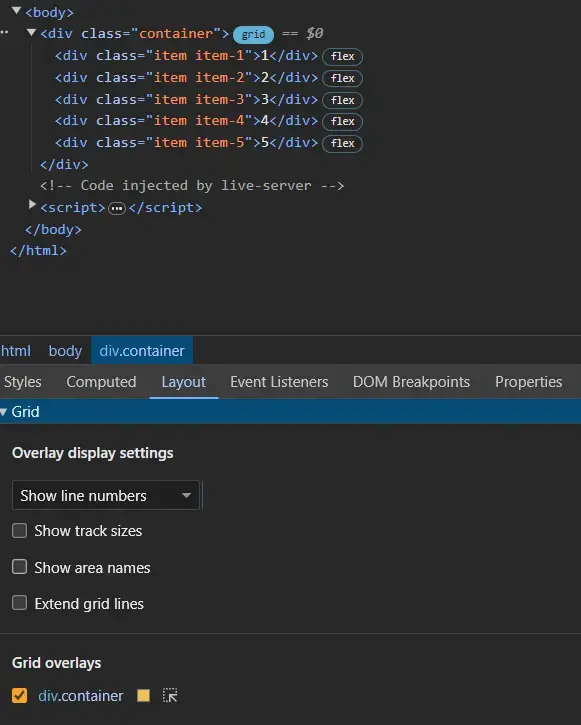Click the Grid overlays heading
The image size is (581, 725).
coord(56,663)
